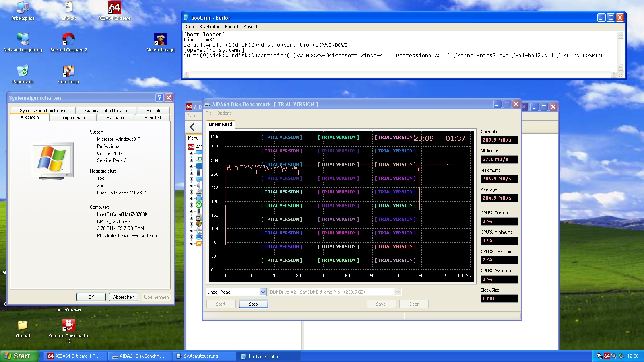Open the Datei menu in boot.ini Editor
Screen dimensions: 644x362
click(190, 27)
